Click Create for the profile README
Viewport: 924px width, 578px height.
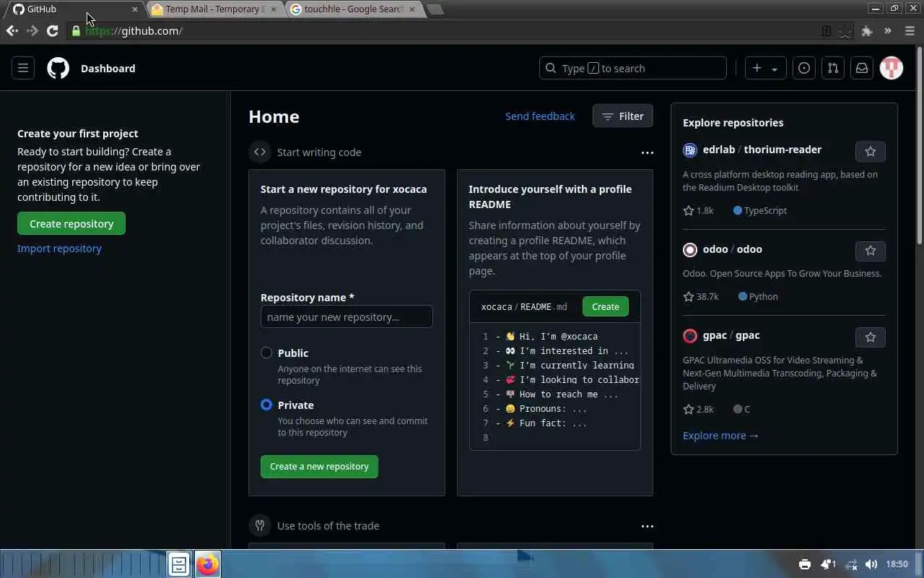[606, 306]
